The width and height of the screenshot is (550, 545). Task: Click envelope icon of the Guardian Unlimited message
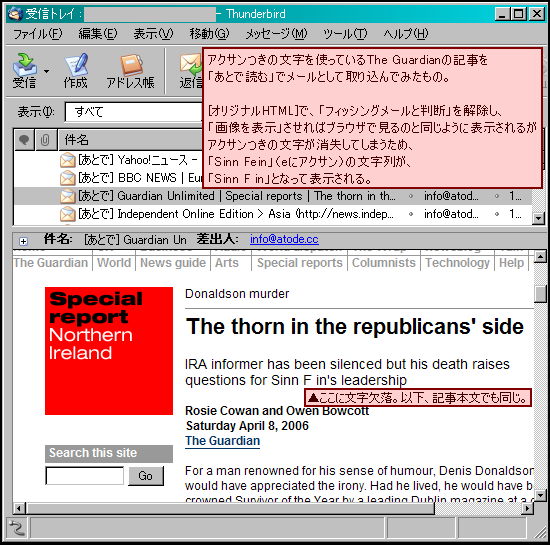pyautogui.click(x=67, y=196)
